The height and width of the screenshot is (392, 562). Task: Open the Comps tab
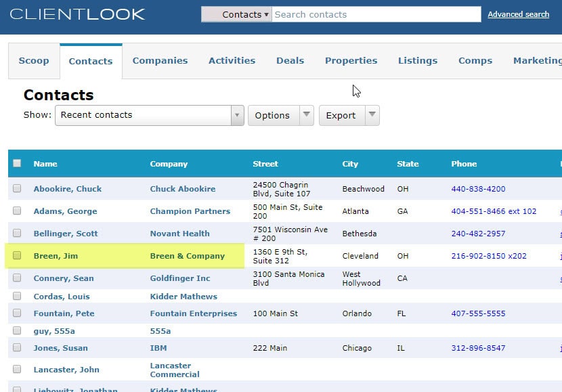475,60
